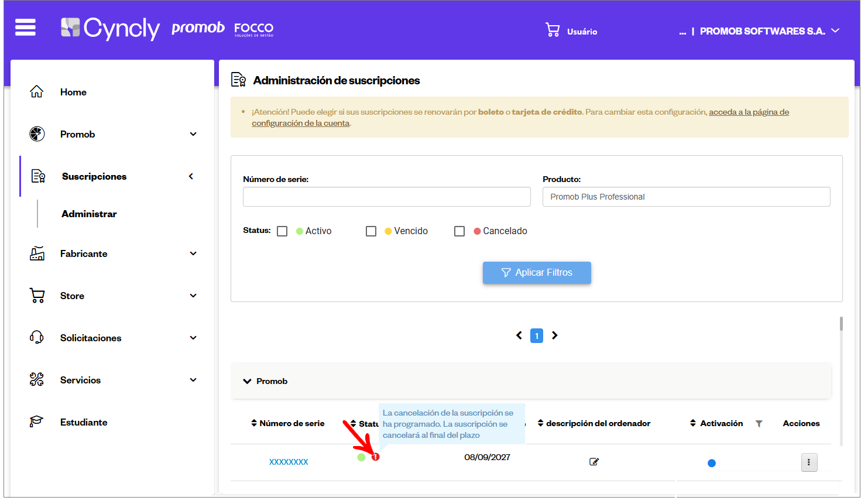Image resolution: width=868 pixels, height=504 pixels.
Task: Open the XXXXXXXX serial number link
Action: (x=289, y=462)
